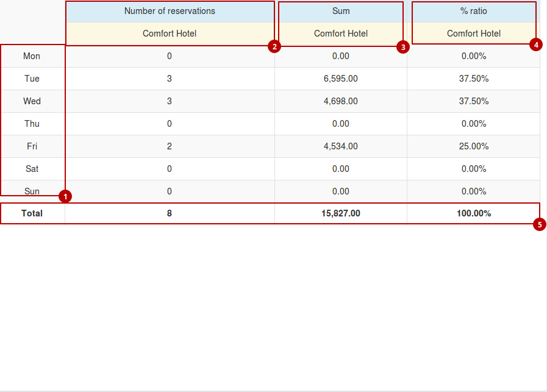Click Comfort Hotel under Sum header
Screen dimensions: 547x392
tap(341, 34)
